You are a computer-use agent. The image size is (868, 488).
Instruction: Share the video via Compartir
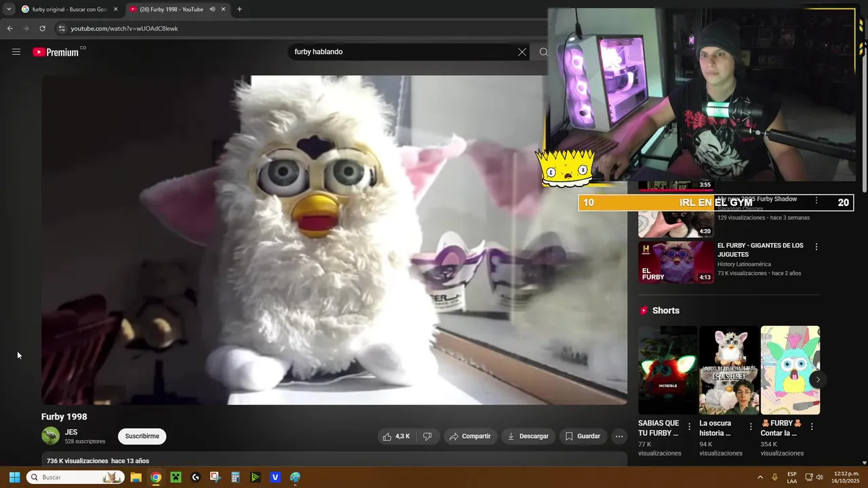tap(470, 436)
